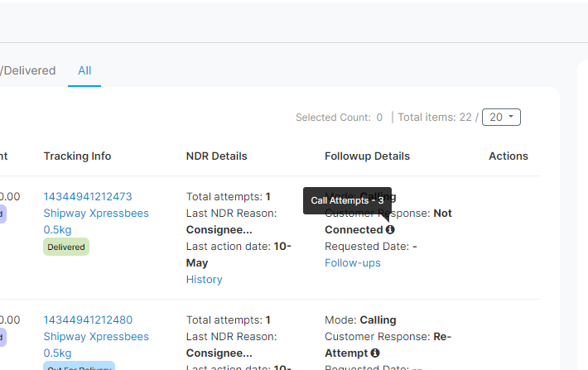Click the Selected Count: 0 label
Viewport: 588px width, 370px height.
339,118
